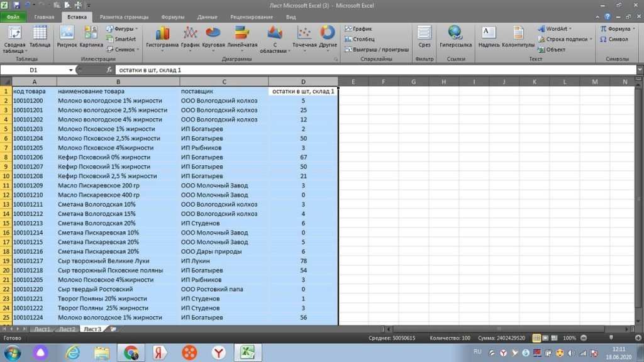644x362 pixels.
Task: Open the Файл menu
Action: click(x=13, y=17)
